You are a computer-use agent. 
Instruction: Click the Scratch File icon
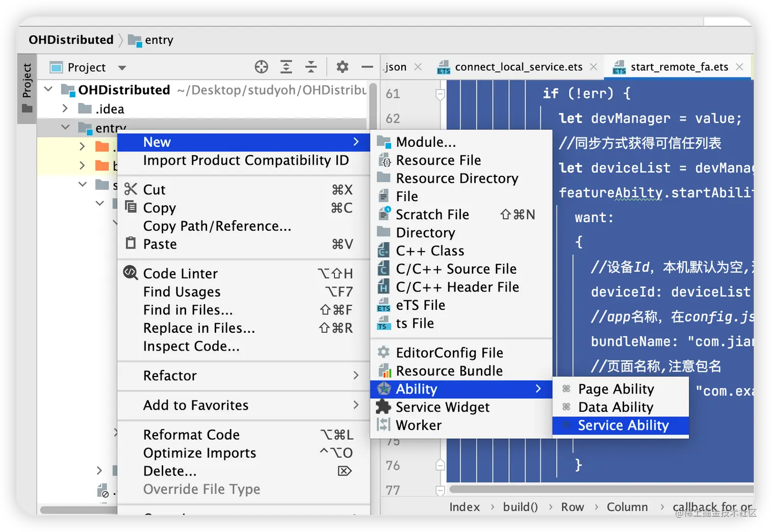[384, 214]
